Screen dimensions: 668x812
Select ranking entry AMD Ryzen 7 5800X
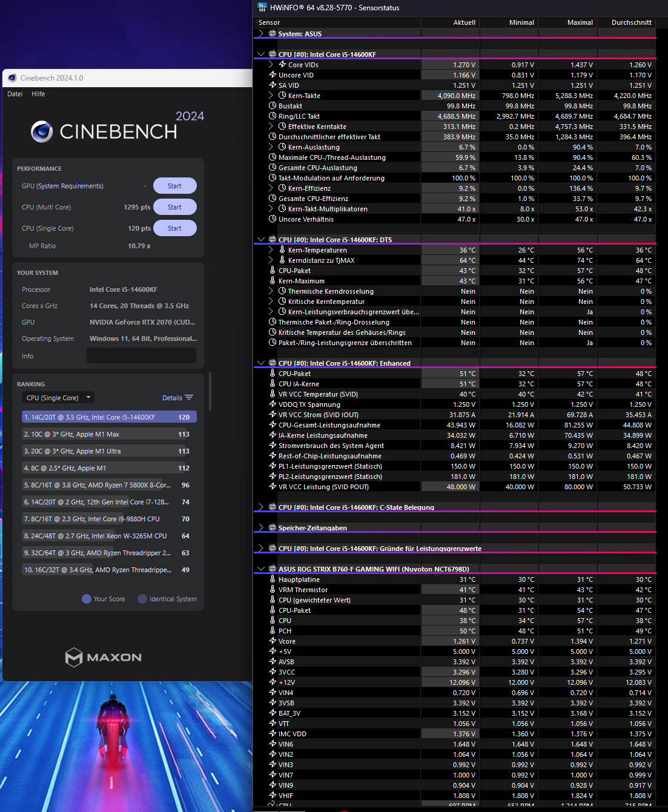click(109, 485)
